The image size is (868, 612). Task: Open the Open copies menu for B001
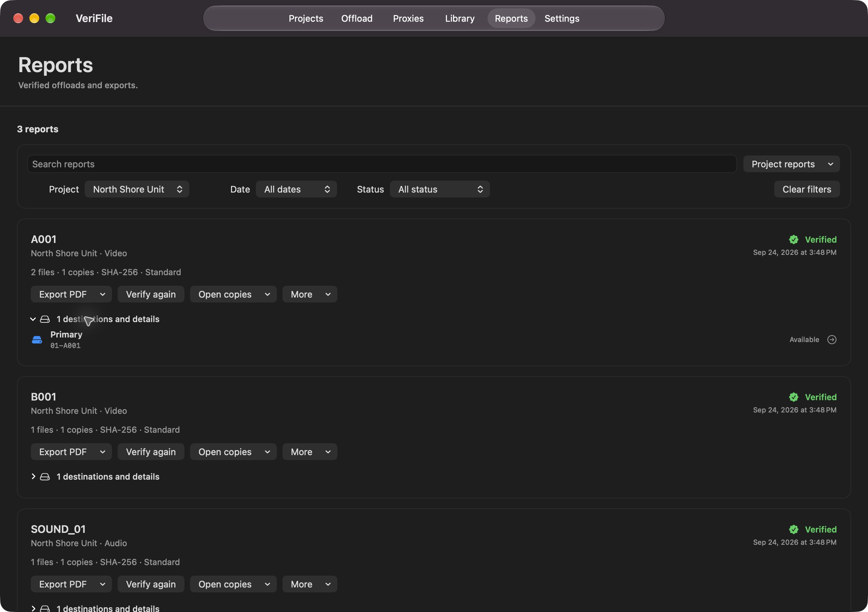tap(233, 452)
